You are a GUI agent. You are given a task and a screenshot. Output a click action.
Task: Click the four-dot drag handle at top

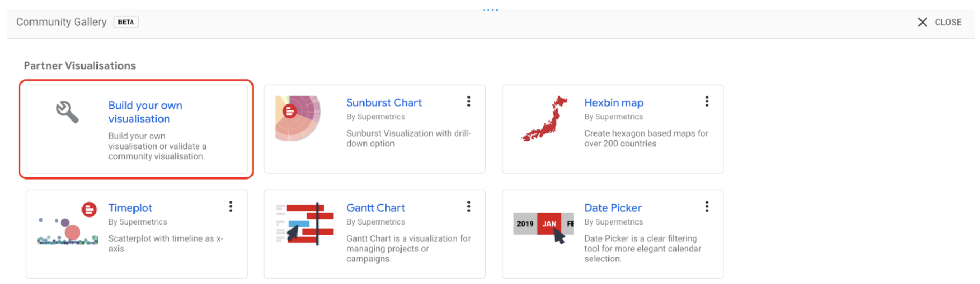tap(490, 10)
